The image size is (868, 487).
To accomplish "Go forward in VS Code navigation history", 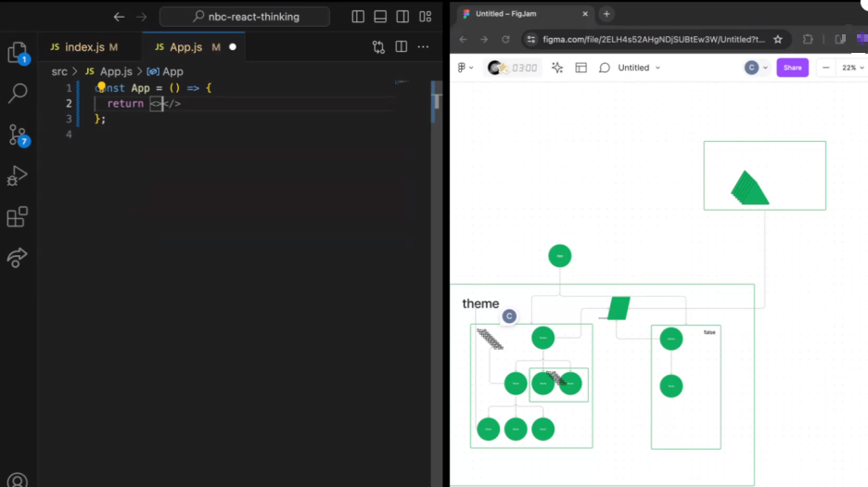I will tap(142, 17).
